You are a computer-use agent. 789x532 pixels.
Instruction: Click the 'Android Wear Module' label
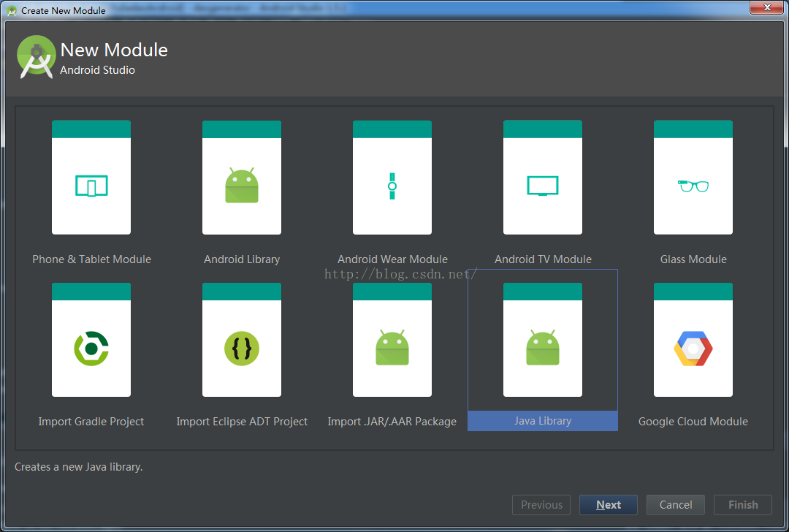pos(392,259)
